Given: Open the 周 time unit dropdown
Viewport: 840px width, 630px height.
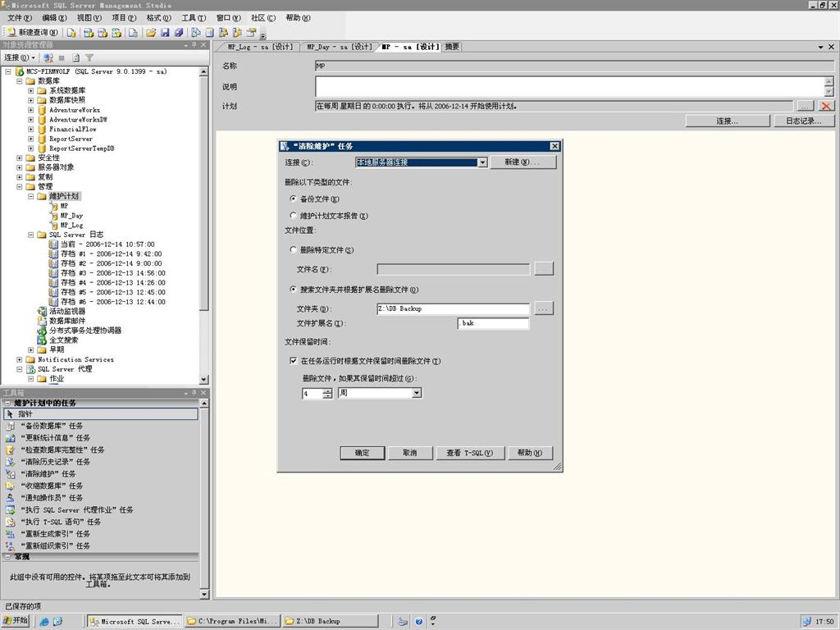Looking at the screenshot, I should tap(417, 393).
